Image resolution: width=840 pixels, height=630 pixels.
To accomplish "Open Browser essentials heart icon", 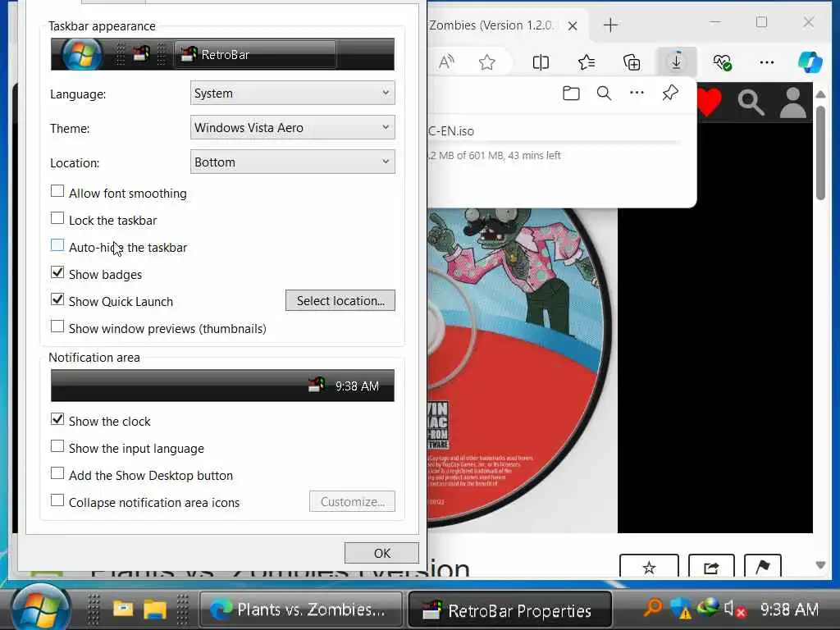I will coord(722,62).
